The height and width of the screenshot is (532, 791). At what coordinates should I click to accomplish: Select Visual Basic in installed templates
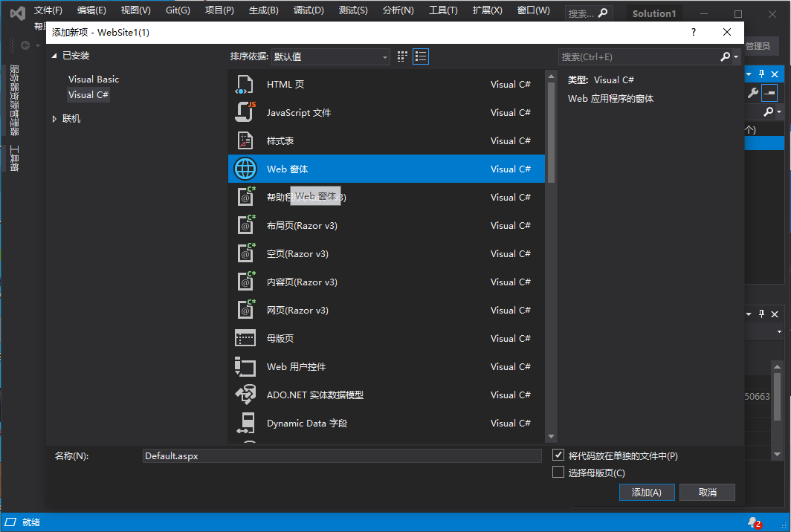[94, 80]
